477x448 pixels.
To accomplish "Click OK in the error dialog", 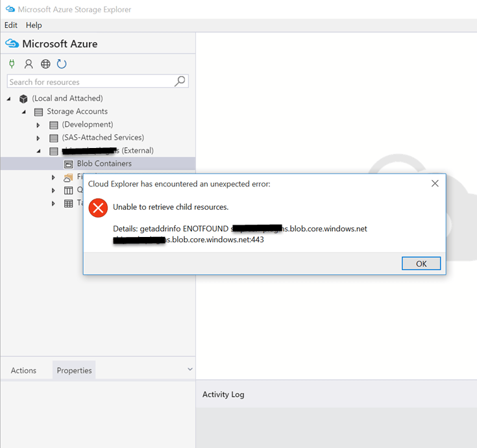I will tap(421, 263).
